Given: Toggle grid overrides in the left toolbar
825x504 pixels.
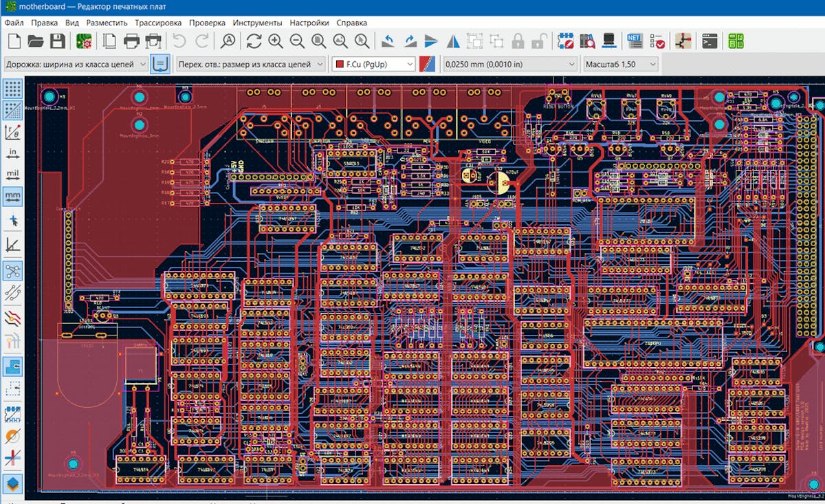Looking at the screenshot, I should (12, 110).
